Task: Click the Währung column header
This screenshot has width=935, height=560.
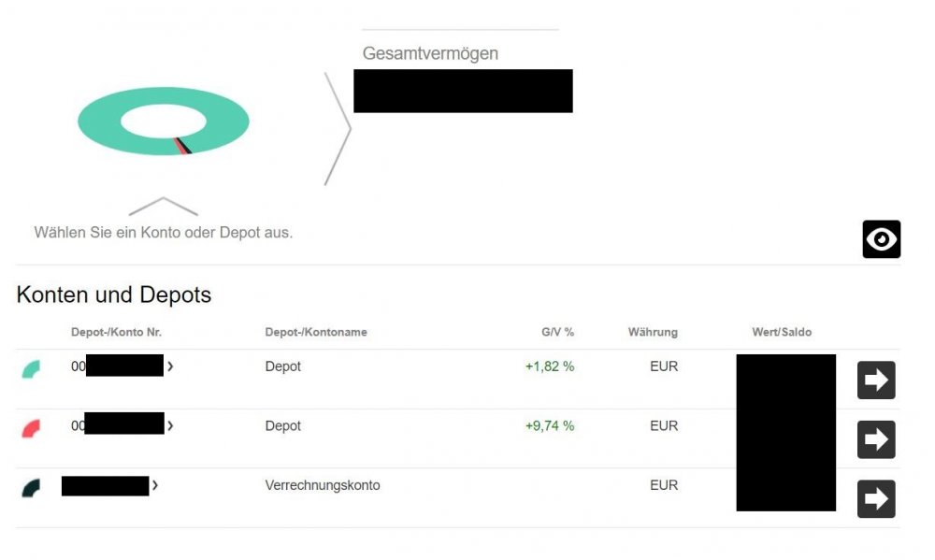Action: (653, 332)
